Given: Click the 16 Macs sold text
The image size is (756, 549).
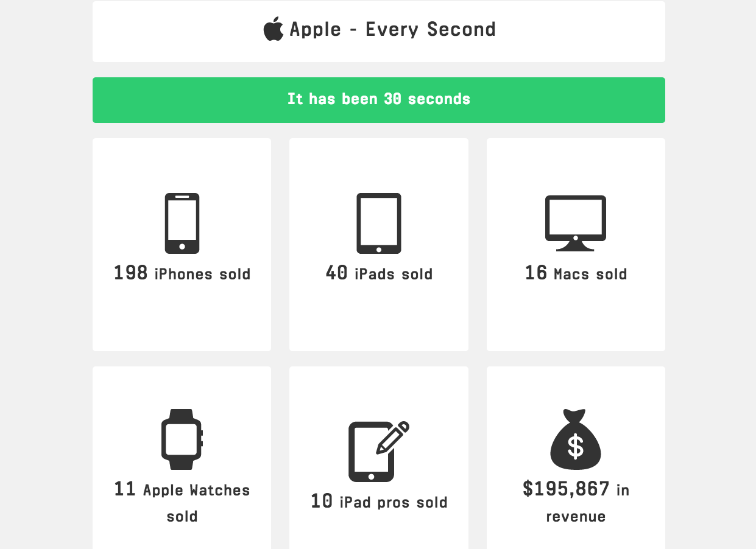Looking at the screenshot, I should pos(576,273).
